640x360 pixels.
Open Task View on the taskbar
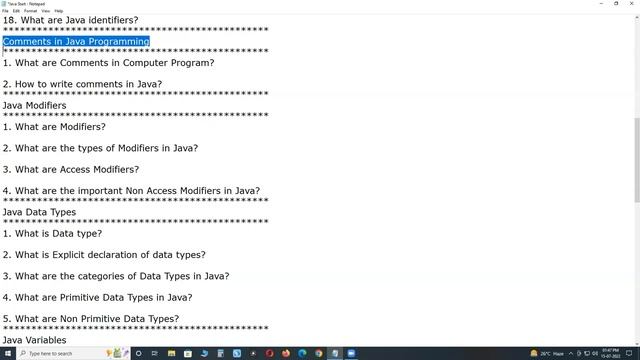pos(155,353)
